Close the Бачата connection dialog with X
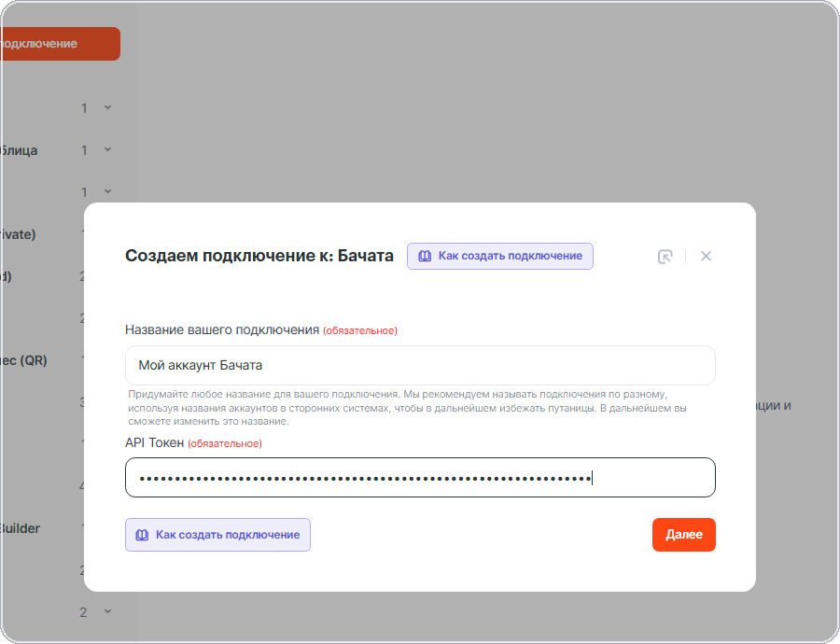This screenshot has height=644, width=840. (707, 256)
